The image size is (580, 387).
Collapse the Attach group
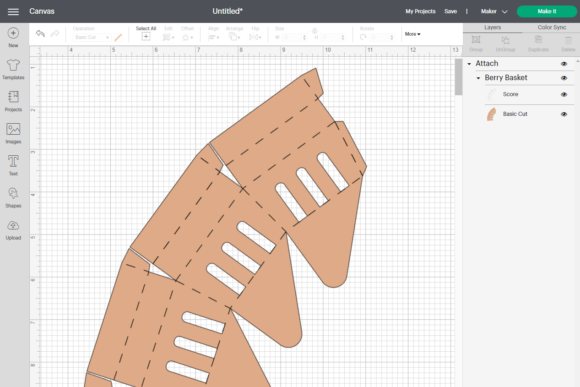469,64
